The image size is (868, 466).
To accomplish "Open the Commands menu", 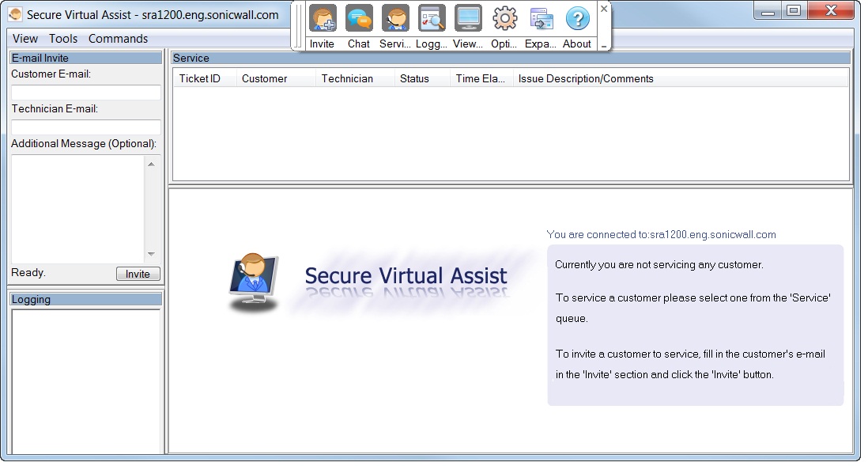I will click(118, 39).
